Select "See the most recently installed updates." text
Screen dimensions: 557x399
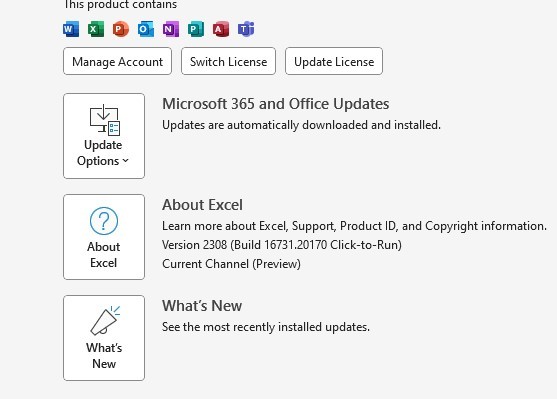pos(266,327)
